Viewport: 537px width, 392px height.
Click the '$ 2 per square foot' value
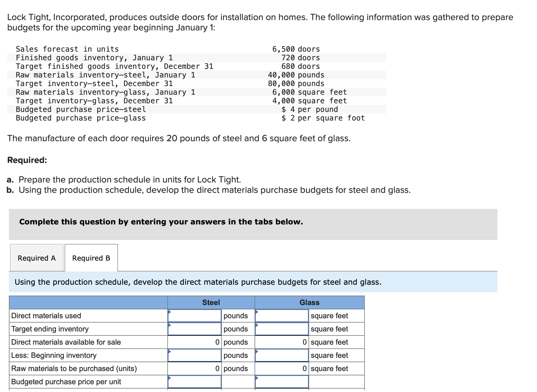point(323,118)
